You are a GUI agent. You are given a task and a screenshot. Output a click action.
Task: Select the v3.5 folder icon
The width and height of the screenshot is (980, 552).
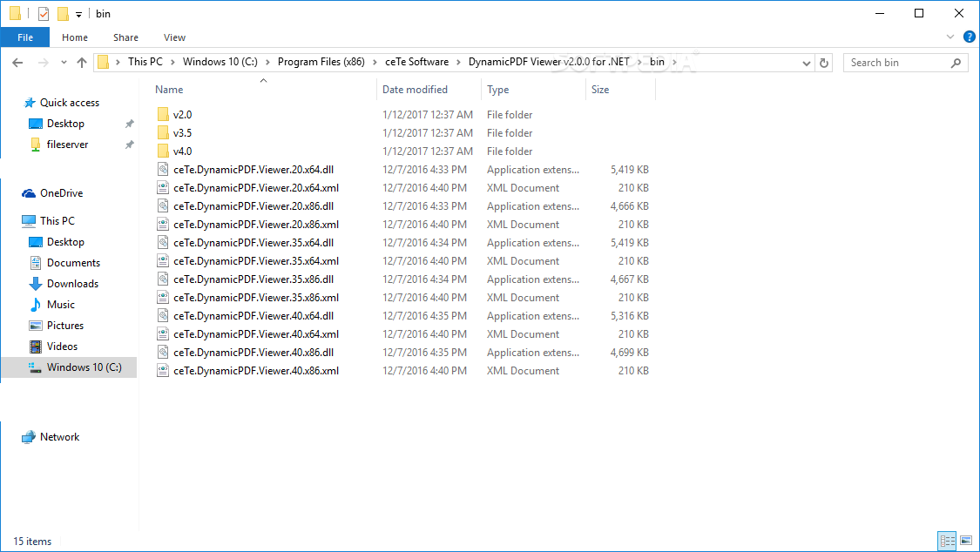(x=163, y=132)
